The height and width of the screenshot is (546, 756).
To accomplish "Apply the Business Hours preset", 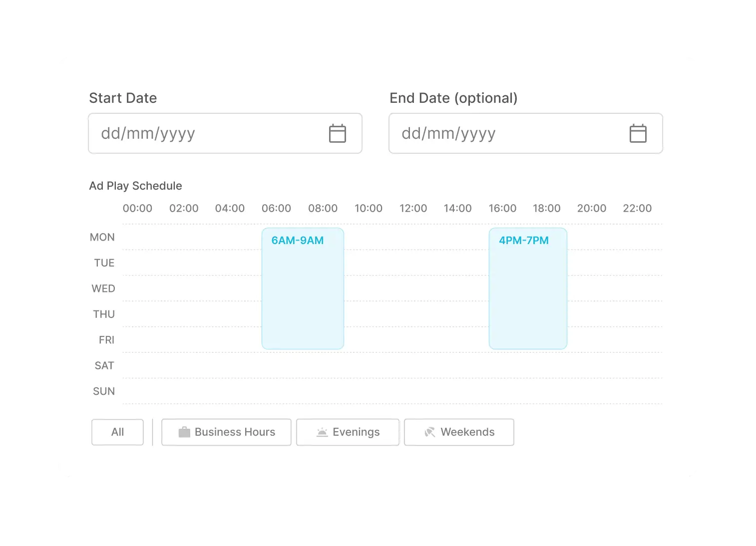I will tap(226, 432).
